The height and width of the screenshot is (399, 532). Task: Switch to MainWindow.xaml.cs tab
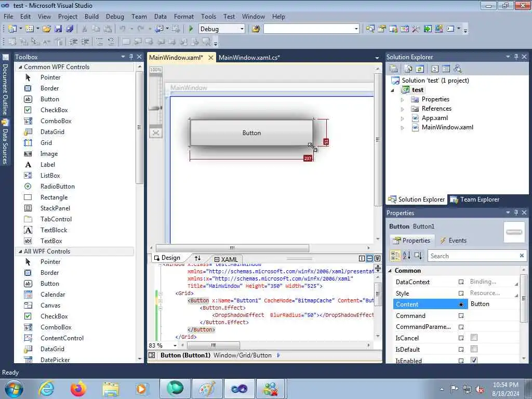coord(249,58)
